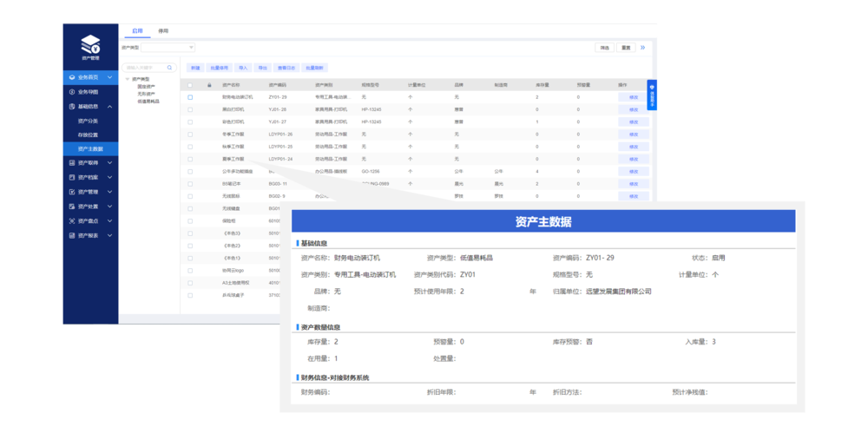This screenshot has width=868, height=433.
Task: Click the 批量刷新 button
Action: tap(314, 68)
